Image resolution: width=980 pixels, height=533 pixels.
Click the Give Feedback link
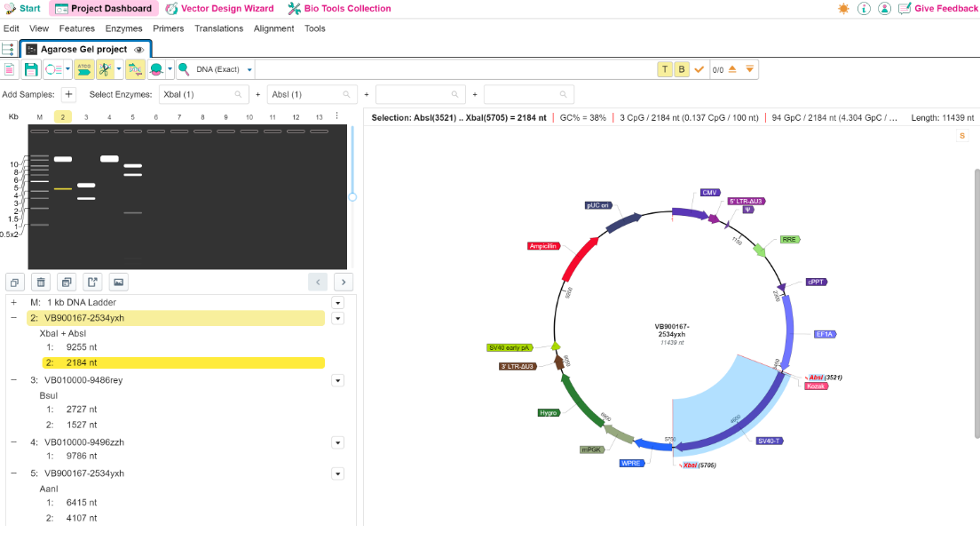[938, 9]
